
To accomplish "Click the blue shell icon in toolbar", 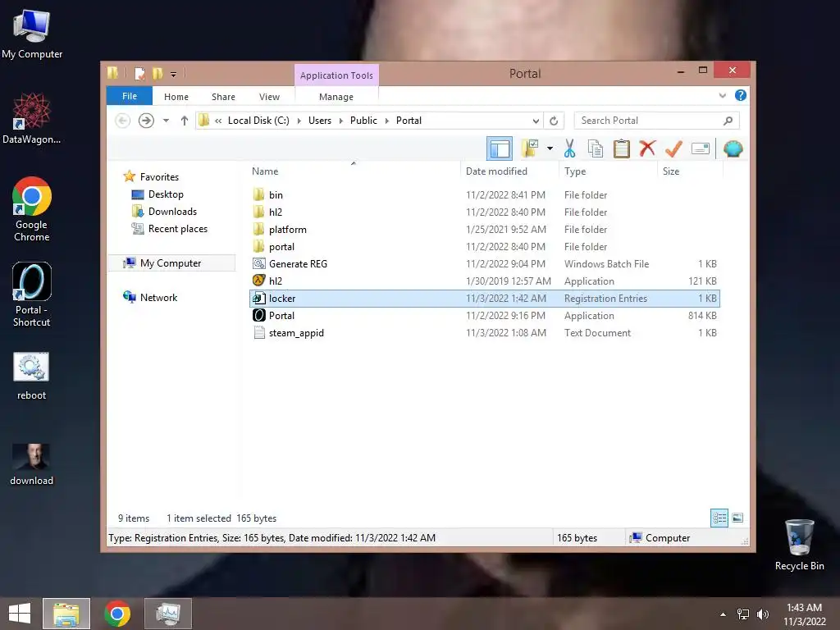I will [x=733, y=148].
